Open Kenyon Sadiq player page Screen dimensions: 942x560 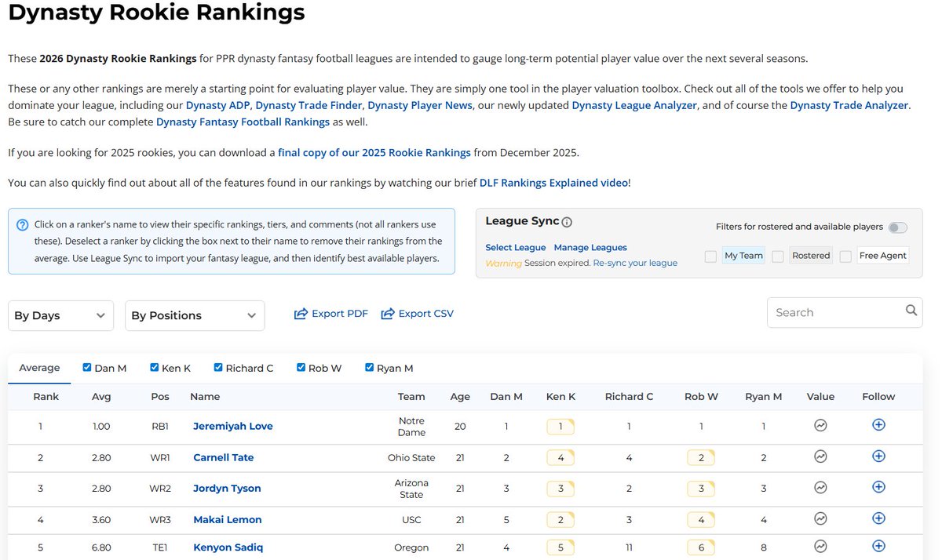pos(228,547)
